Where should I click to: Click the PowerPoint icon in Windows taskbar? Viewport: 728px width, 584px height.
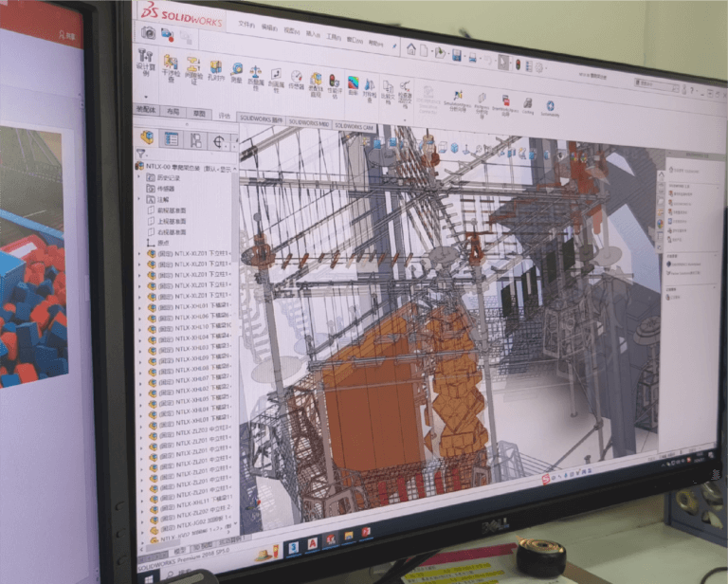point(366,536)
